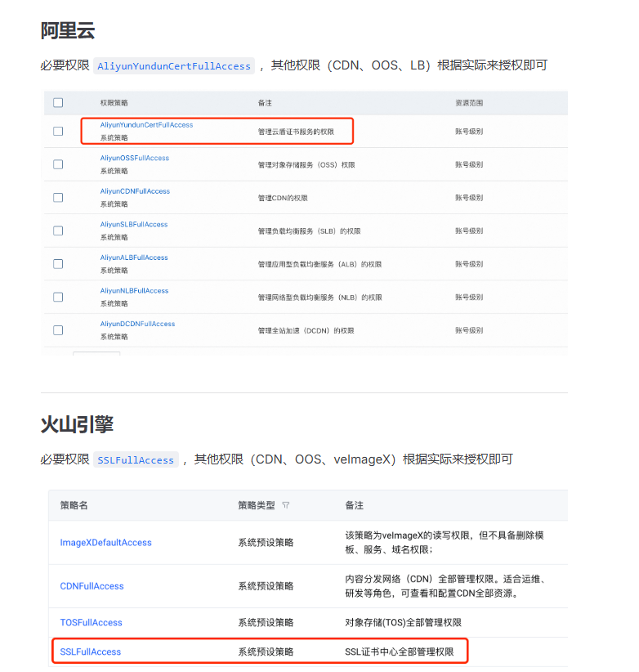This screenshot has width=639, height=672.
Task: Check the AliyunNLBFullAccess row checkbox
Action: coord(58,297)
